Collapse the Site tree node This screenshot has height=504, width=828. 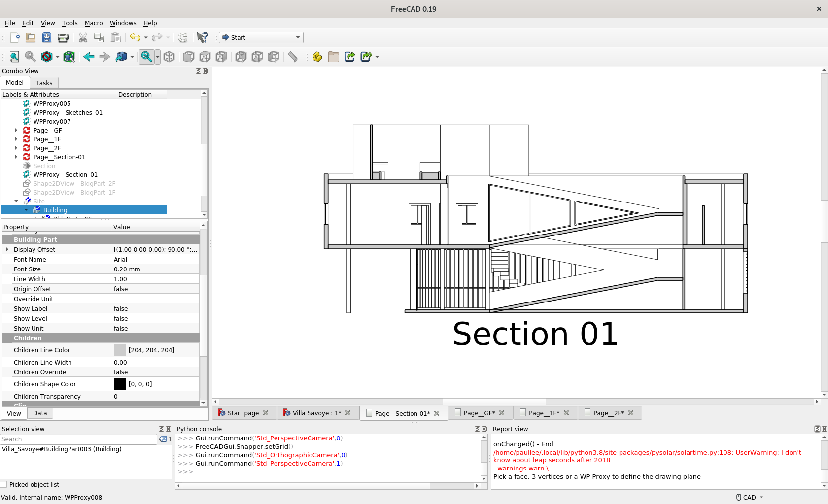pos(16,201)
